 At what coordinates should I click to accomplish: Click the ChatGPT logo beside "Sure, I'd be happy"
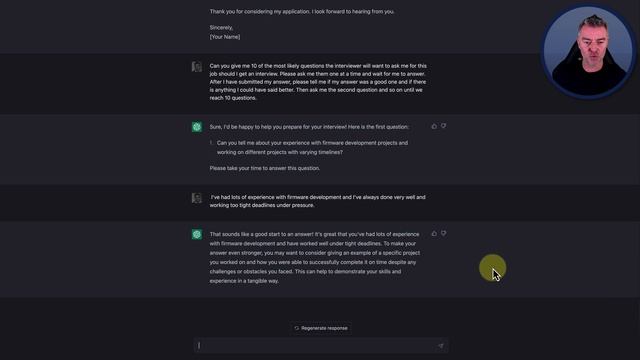(x=197, y=127)
